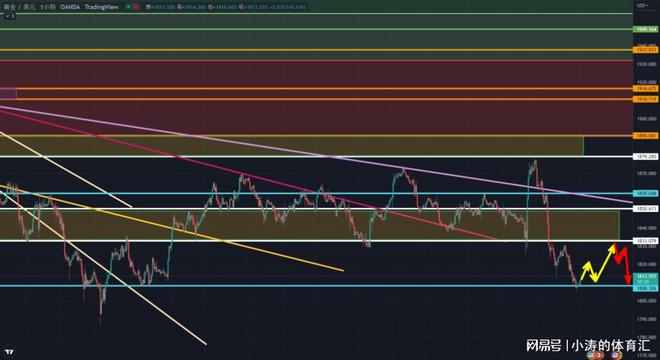The image size is (660, 360).
Task: Click the 1840.000 axis tick value
Action: [x=646, y=228]
